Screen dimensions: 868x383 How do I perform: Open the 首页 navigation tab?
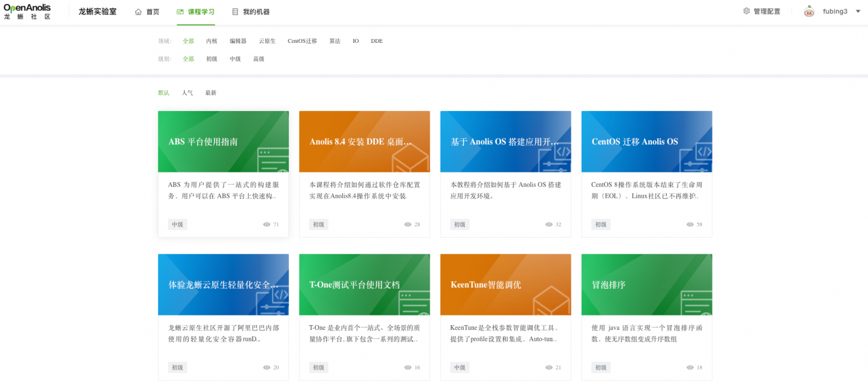coord(148,11)
